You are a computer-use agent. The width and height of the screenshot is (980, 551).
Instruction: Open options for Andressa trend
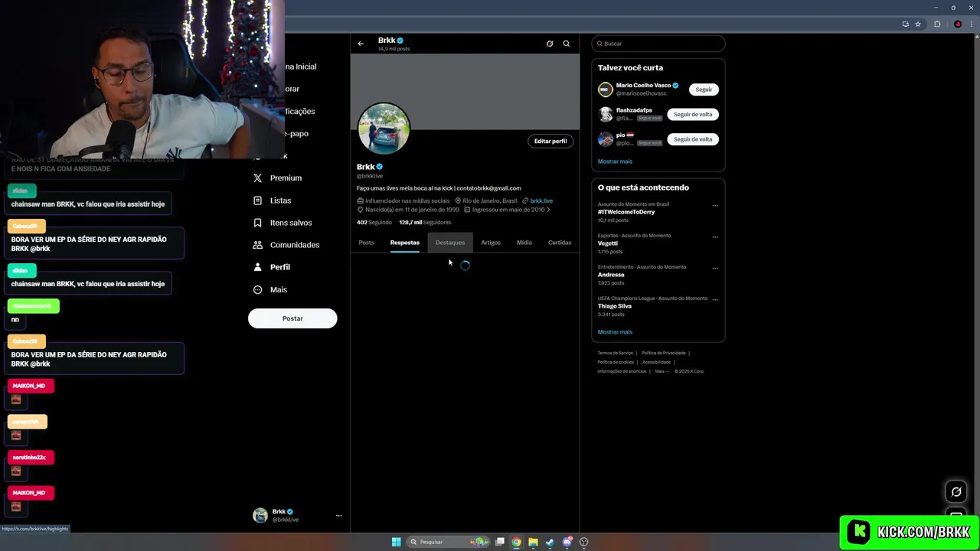715,269
